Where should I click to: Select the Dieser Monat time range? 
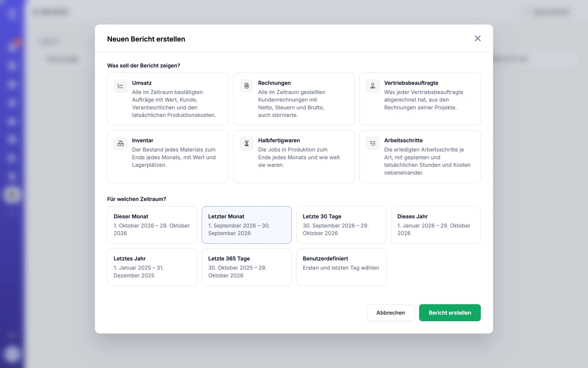(x=152, y=225)
